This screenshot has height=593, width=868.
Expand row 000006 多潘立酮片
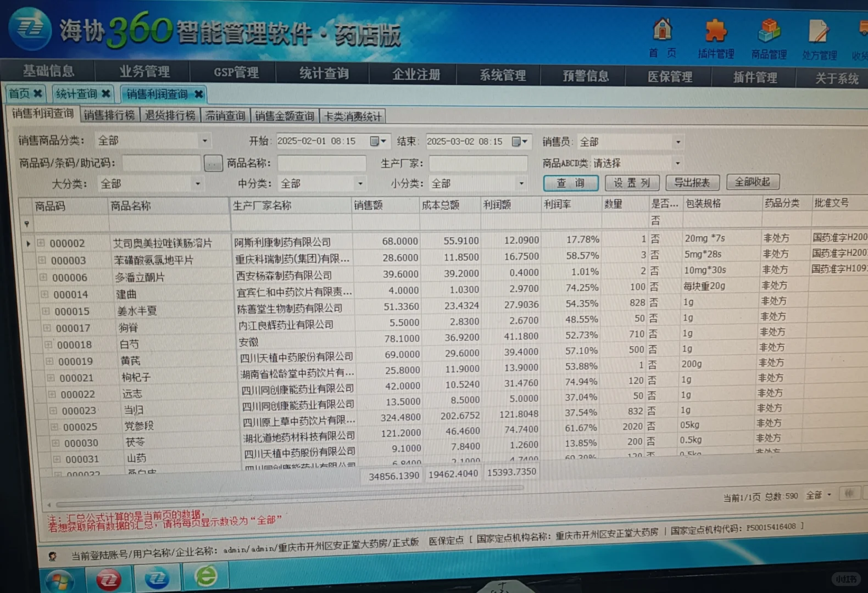tap(43, 277)
